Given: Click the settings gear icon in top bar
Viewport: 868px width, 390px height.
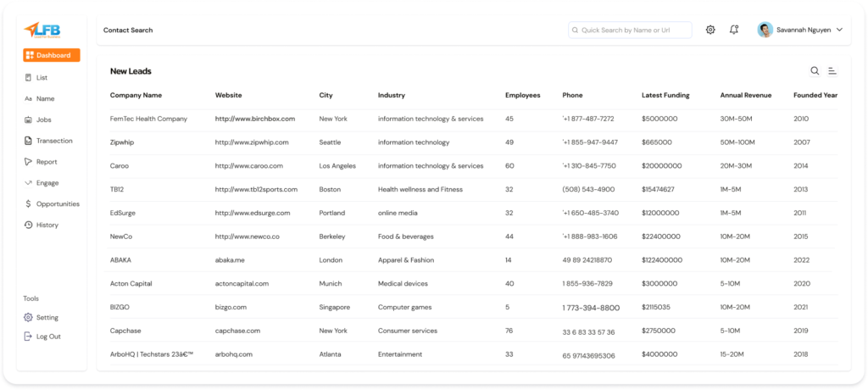Looking at the screenshot, I should [710, 30].
